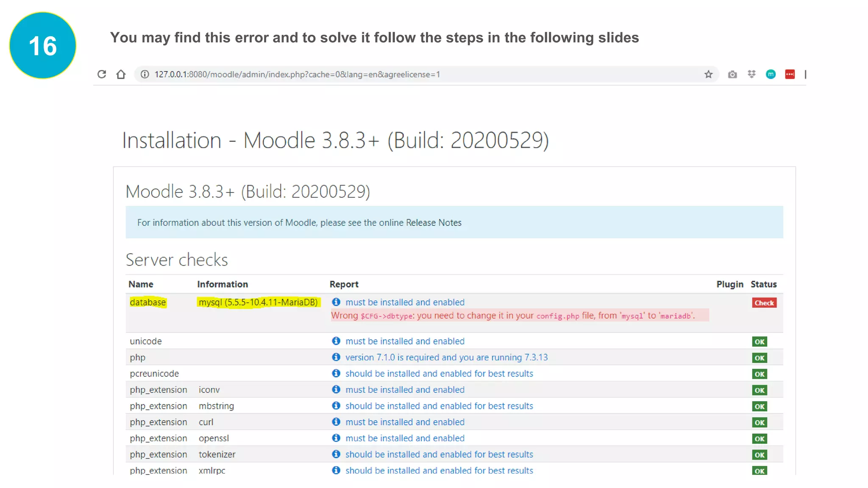This screenshot has height=488, width=868.
Task: Open pcreunicode 'should be installed' link
Action: click(x=439, y=374)
